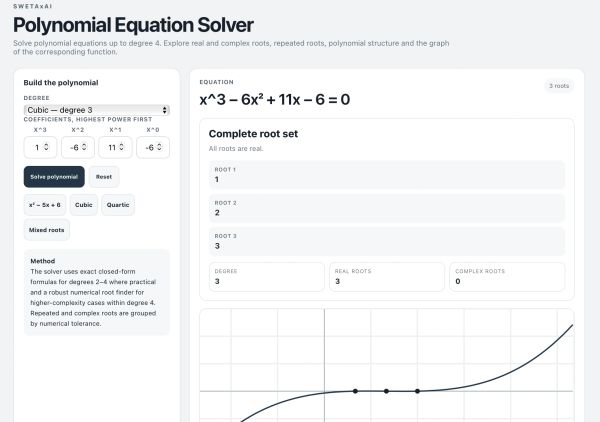Focus the x^2 coefficient field showing -6
The image size is (600, 422).
click(78, 147)
